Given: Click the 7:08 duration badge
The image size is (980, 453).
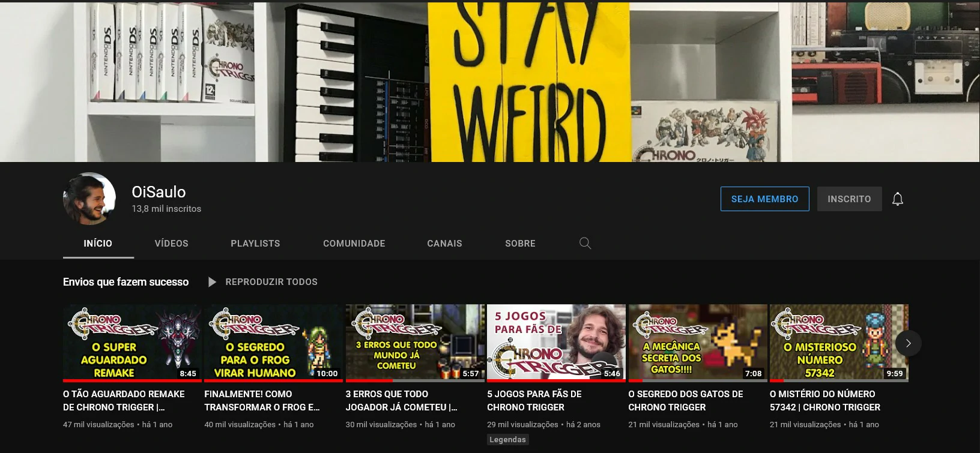Looking at the screenshot, I should (753, 373).
